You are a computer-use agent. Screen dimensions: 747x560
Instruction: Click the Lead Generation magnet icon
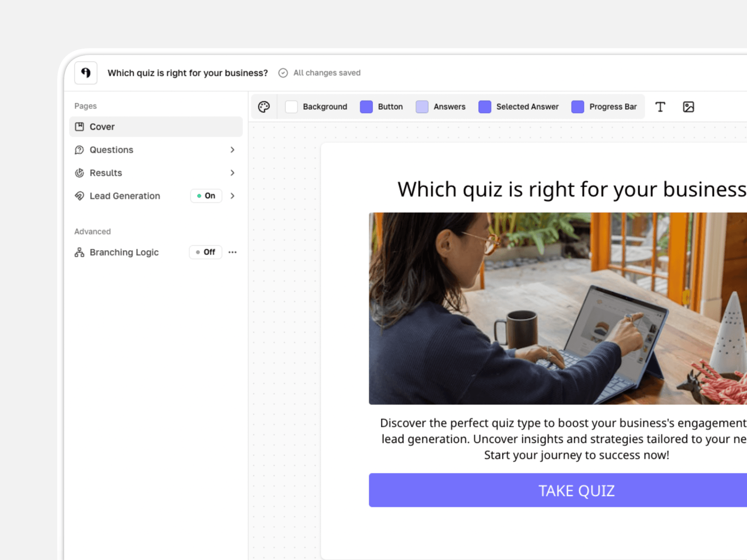tap(79, 196)
